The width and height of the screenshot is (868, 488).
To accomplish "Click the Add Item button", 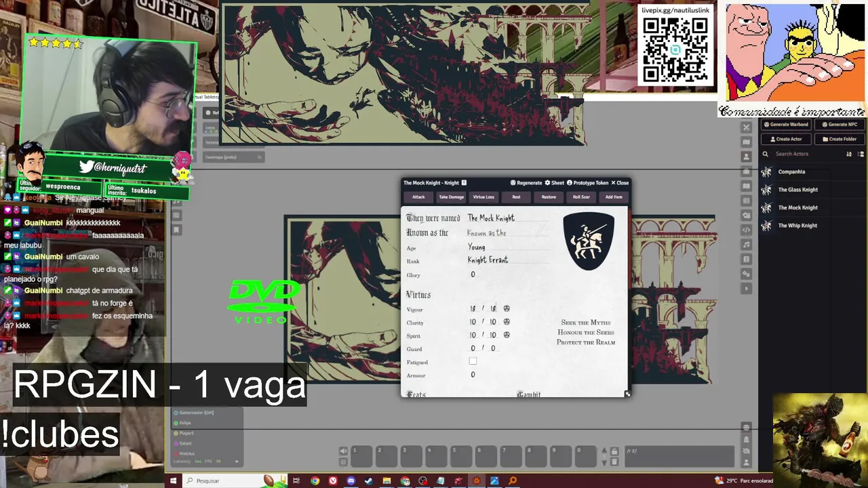I will tap(614, 197).
